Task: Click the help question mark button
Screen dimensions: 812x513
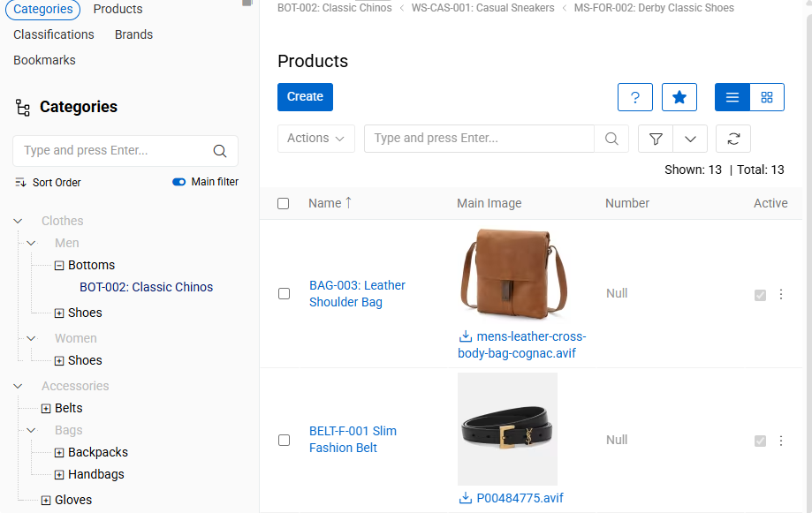Action: tap(634, 97)
